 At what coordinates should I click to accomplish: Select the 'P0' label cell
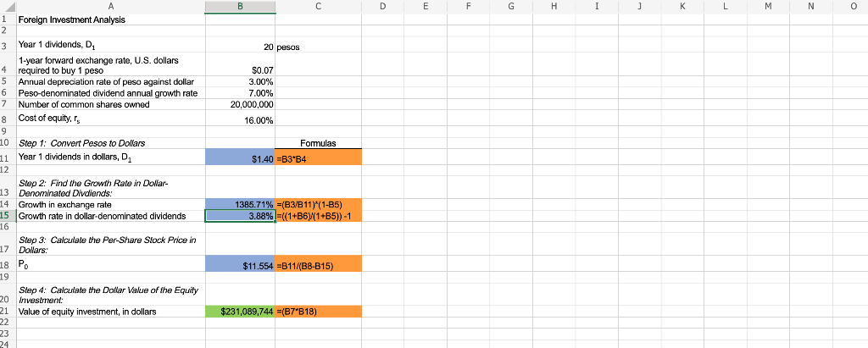(111, 264)
